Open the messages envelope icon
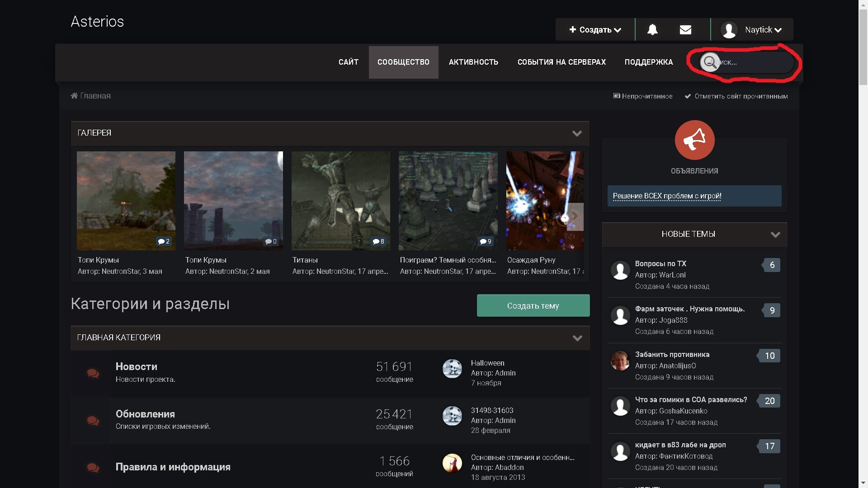The height and width of the screenshot is (488, 868). [685, 30]
